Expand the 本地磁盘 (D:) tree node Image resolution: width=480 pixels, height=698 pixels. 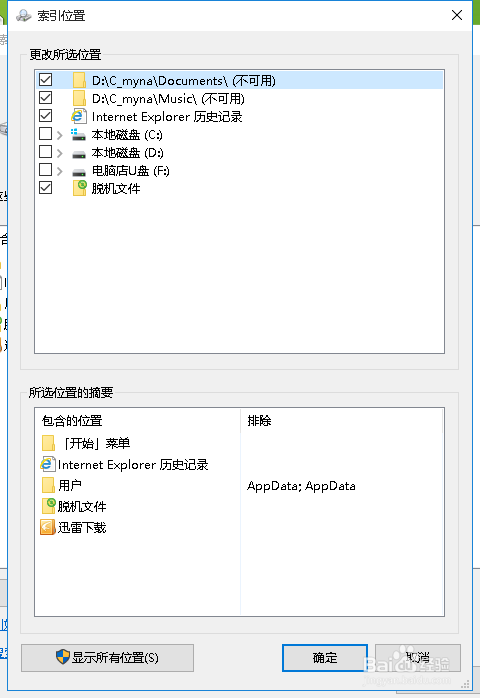(60, 153)
